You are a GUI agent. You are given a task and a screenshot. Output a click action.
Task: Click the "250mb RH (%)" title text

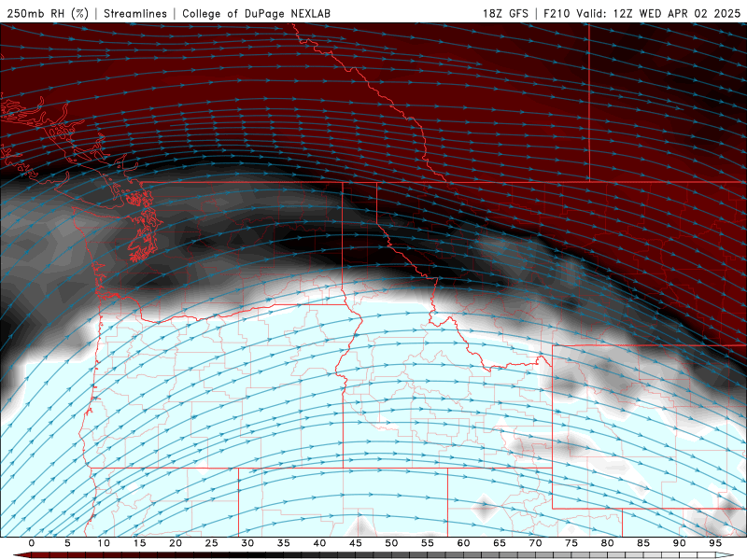(x=48, y=13)
